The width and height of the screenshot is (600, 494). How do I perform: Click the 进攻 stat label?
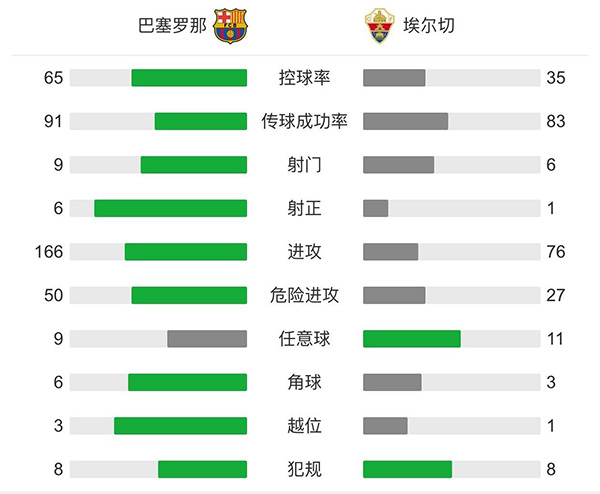click(305, 252)
